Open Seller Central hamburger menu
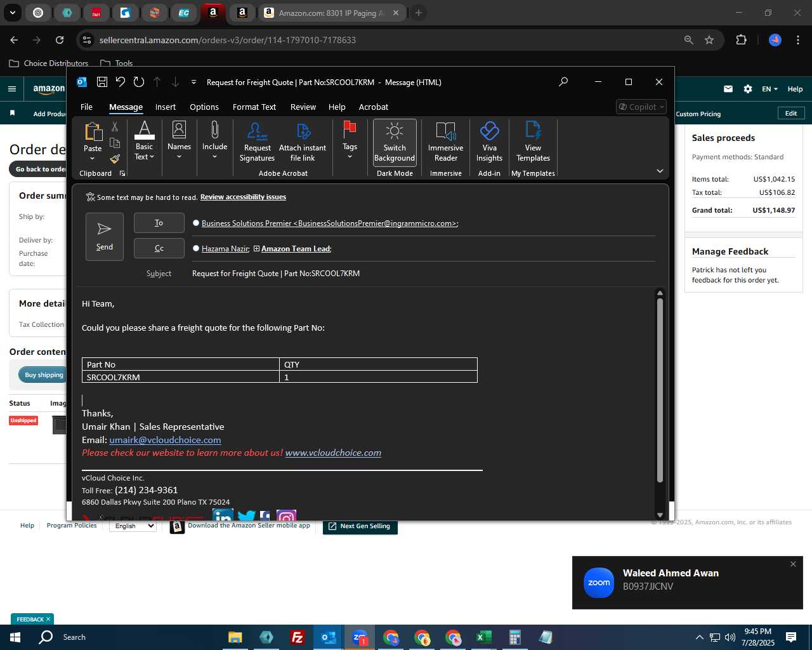 (x=12, y=89)
